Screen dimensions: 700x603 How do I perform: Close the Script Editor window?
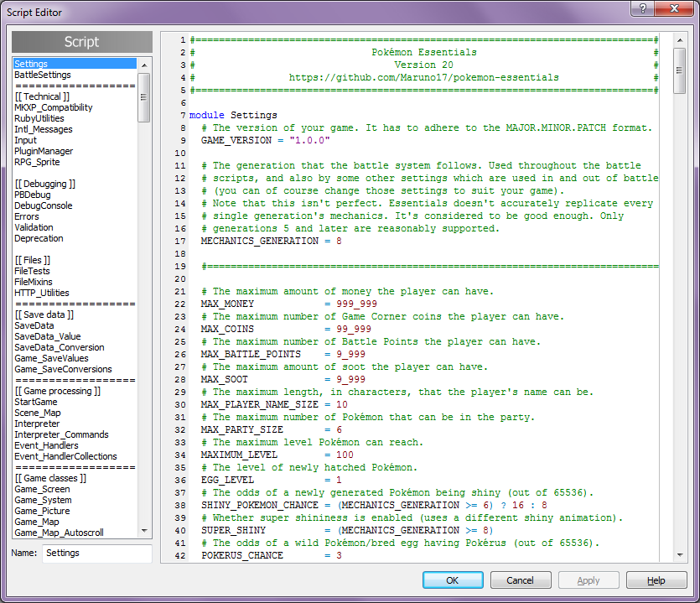point(673,8)
